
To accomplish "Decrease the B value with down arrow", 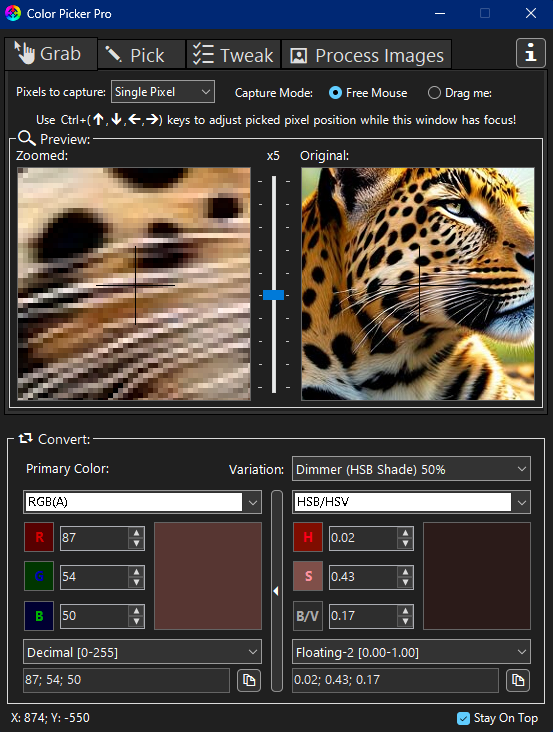I will (x=136, y=621).
